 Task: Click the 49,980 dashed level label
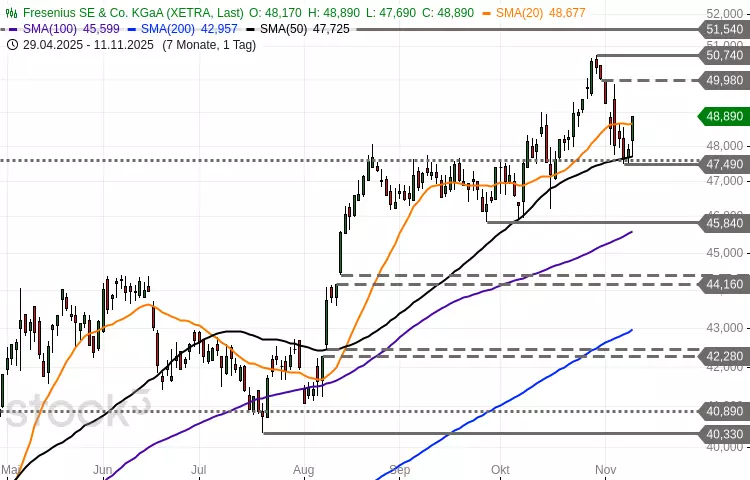[x=723, y=80]
